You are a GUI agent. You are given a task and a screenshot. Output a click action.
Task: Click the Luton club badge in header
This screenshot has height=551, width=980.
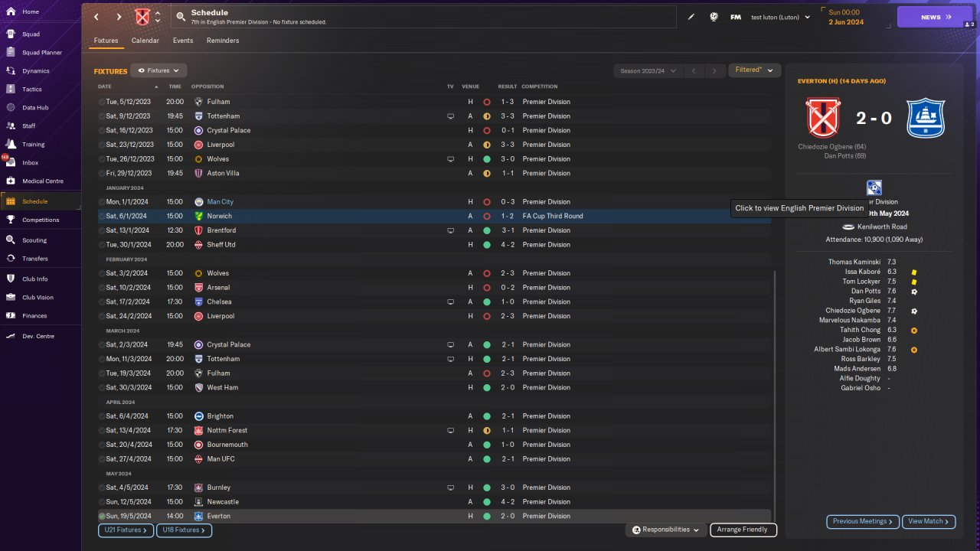[x=142, y=17]
